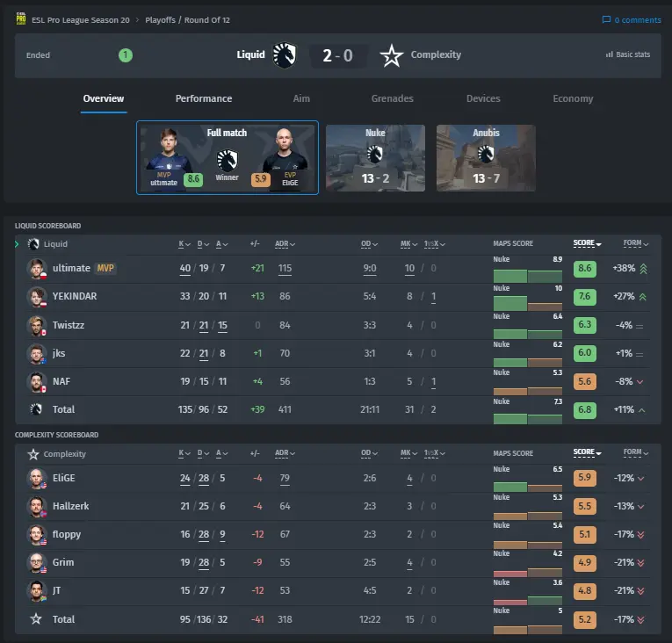Click JT's double down-arrow form icon
672x643 pixels.
pos(640,591)
